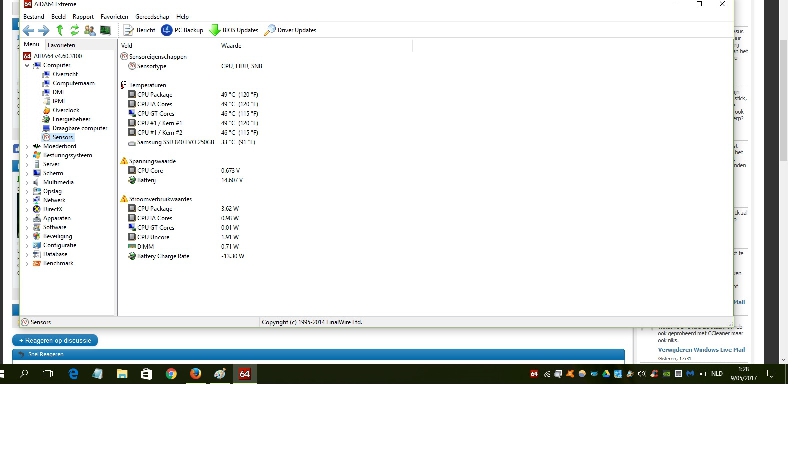Viewport: 800px width, 450px height.
Task: Select CPU GT Cores temperature row
Action: pyautogui.click(x=193, y=114)
